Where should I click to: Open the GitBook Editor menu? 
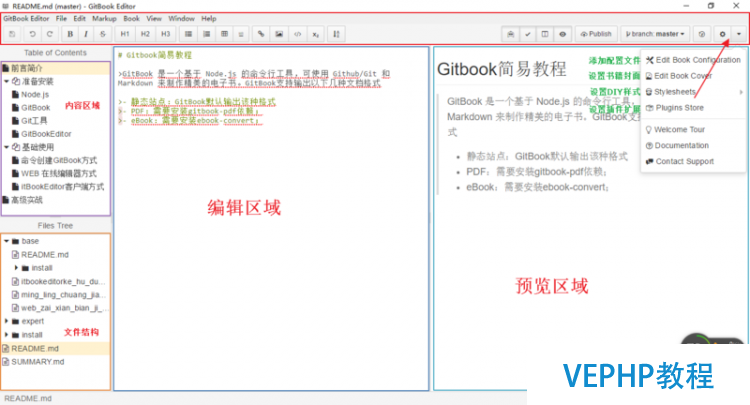pos(26,19)
